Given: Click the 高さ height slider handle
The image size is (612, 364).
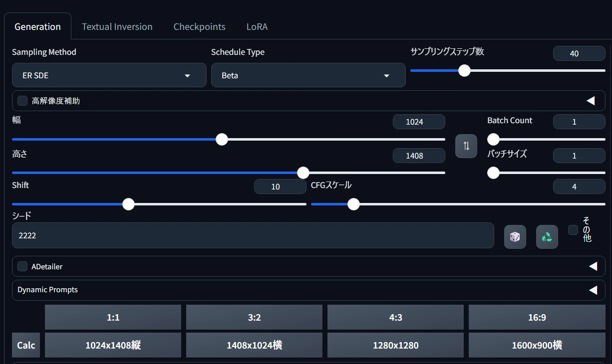Looking at the screenshot, I should click(x=303, y=173).
